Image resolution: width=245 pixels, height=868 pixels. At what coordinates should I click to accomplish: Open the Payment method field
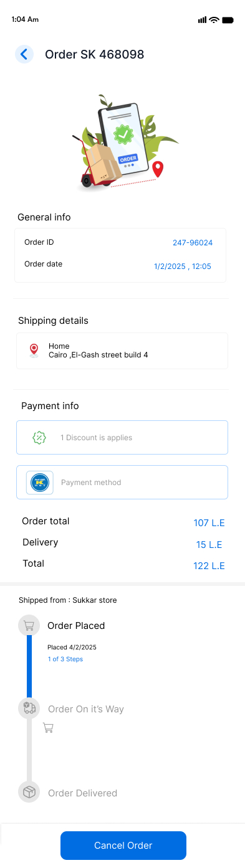(x=122, y=483)
